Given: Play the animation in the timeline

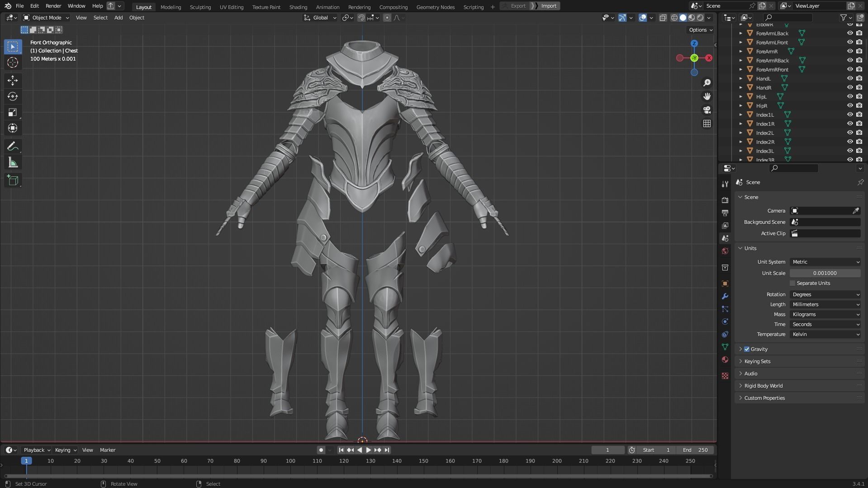Looking at the screenshot, I should [x=368, y=450].
